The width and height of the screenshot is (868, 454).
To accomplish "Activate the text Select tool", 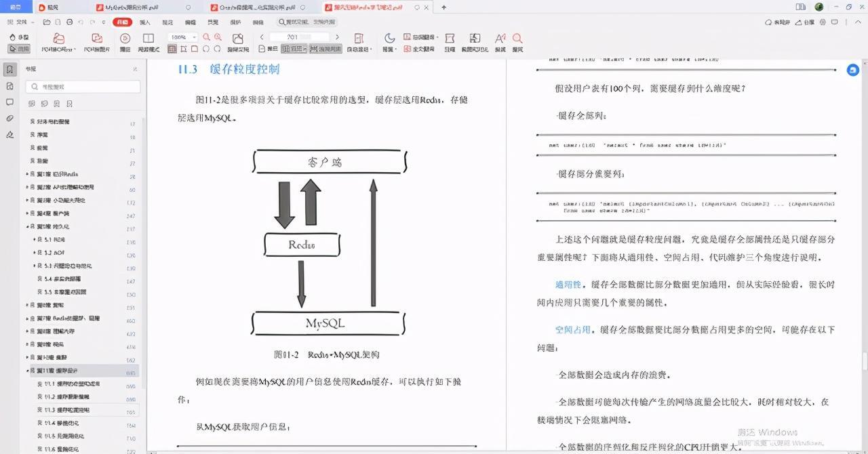I will (x=19, y=49).
